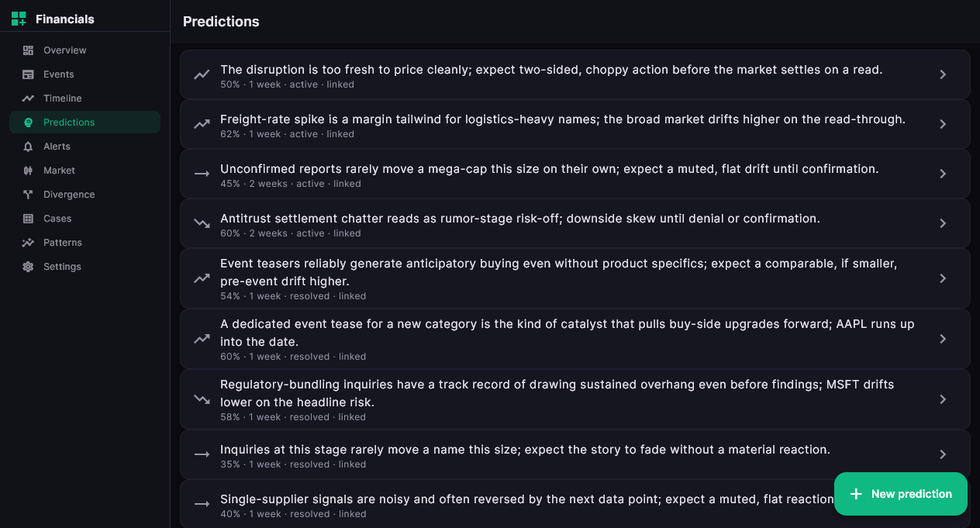Click trending-down icon on Antitrust settlement prediction
The width and height of the screenshot is (980, 528).
[202, 223]
